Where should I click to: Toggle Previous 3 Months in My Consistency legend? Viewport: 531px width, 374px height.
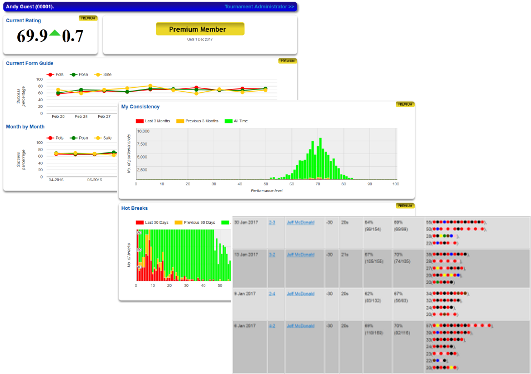click(x=197, y=121)
